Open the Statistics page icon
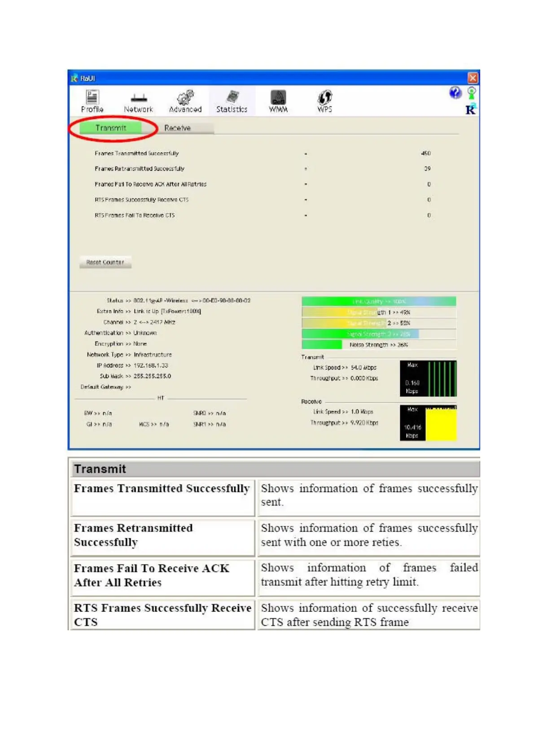Viewport: 534px width, 756px height. (232, 101)
